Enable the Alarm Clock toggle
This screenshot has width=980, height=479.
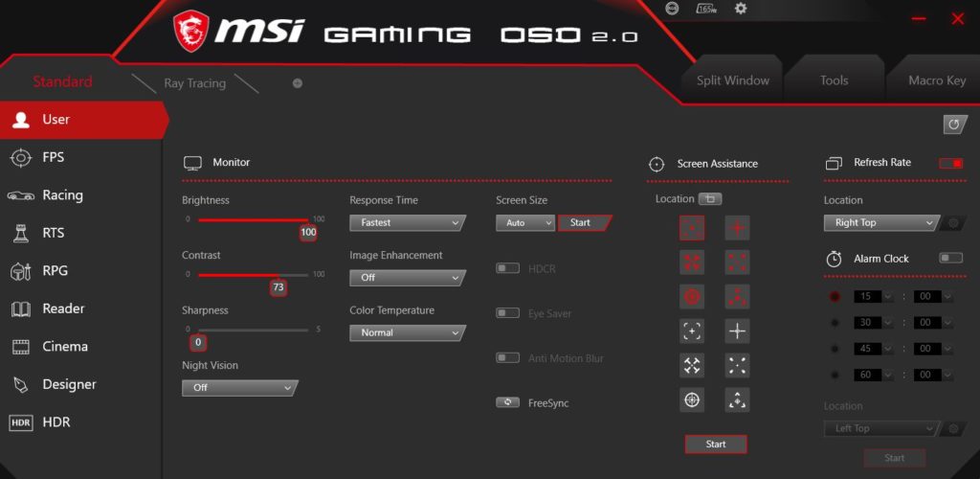coord(950,259)
